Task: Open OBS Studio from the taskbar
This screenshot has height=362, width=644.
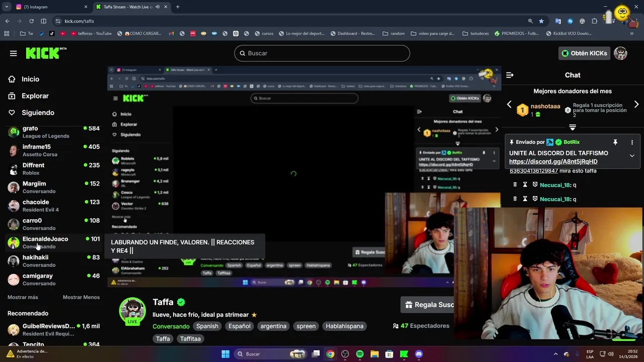Action: click(x=345, y=354)
